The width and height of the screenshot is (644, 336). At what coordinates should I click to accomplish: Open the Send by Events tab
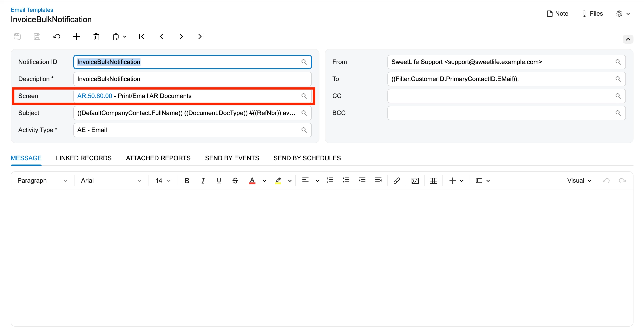[232, 158]
